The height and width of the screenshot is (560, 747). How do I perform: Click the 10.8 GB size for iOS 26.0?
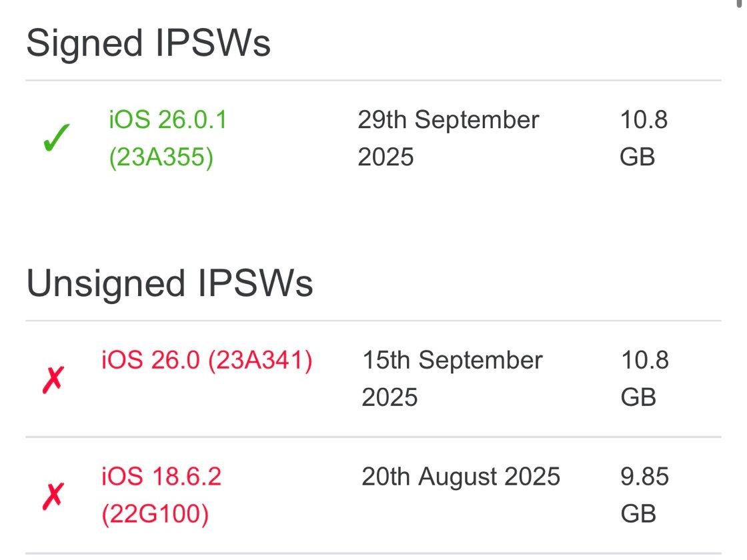click(x=644, y=379)
